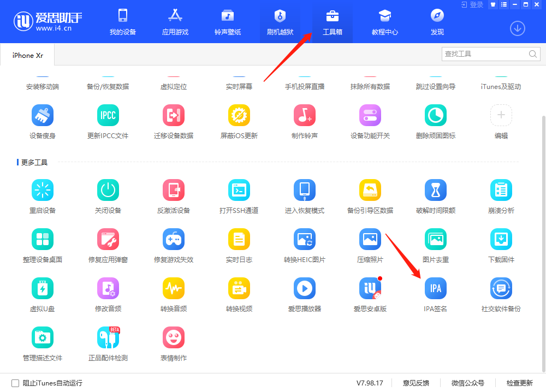Click the search magnifier icon
Image resolution: width=546 pixels, height=392 pixels.
[533, 54]
